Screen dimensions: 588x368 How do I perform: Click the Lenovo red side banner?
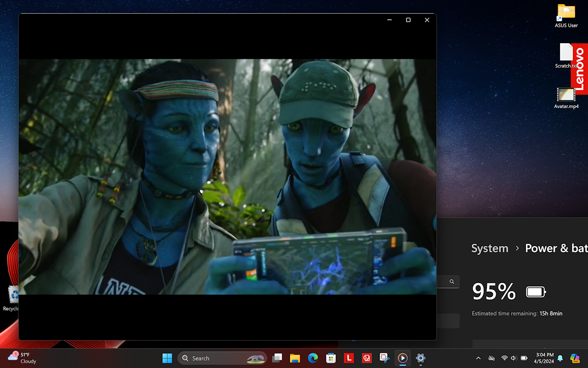[x=579, y=69]
